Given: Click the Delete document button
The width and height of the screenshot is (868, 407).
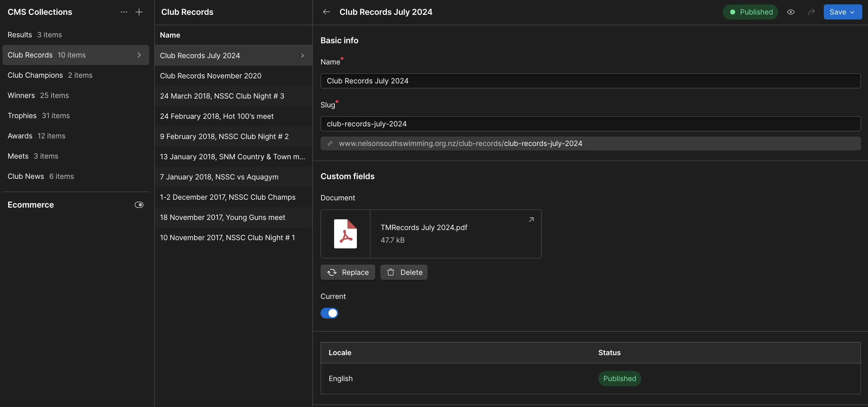Looking at the screenshot, I should [x=404, y=272].
